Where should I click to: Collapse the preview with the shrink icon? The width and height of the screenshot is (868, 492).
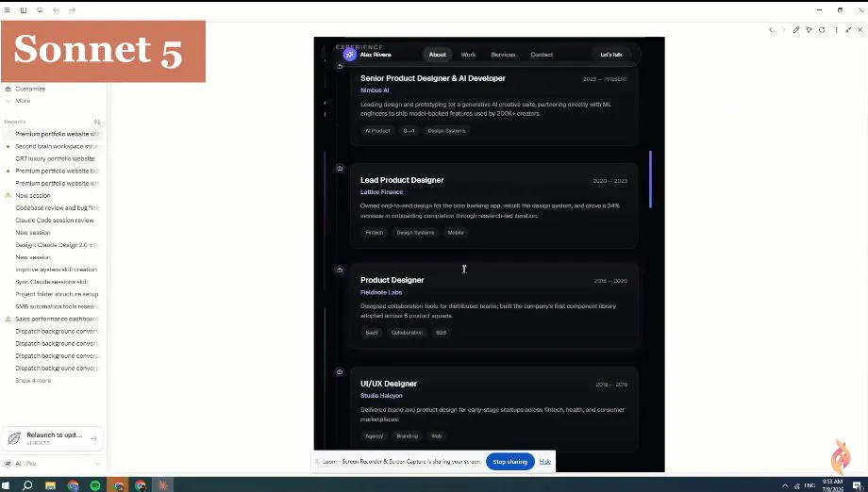[x=848, y=30]
